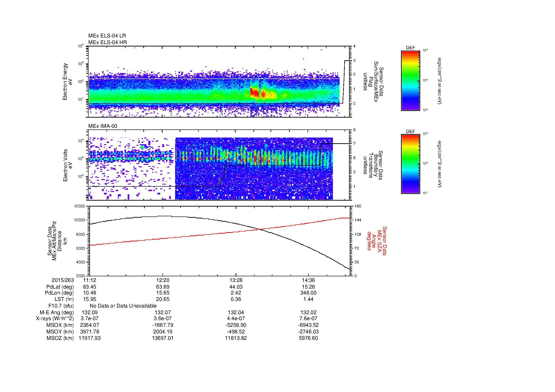This screenshot has width=555, height=392.
Task: Click MSOZ value 5976.80
Action: tap(308, 338)
